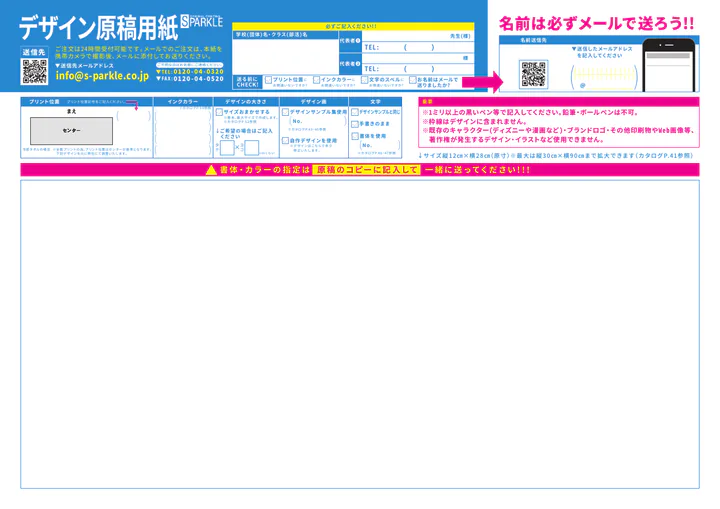Click the 送る前に CHECK! label
Screen dimensions: 720x509
click(247, 82)
